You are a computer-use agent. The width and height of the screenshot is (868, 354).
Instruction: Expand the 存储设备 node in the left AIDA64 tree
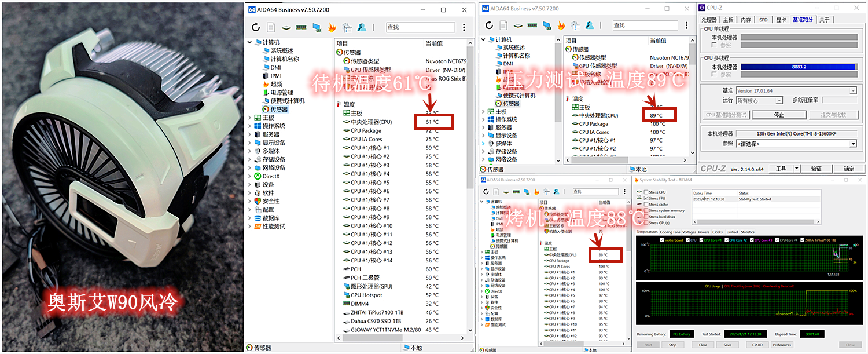[250, 159]
